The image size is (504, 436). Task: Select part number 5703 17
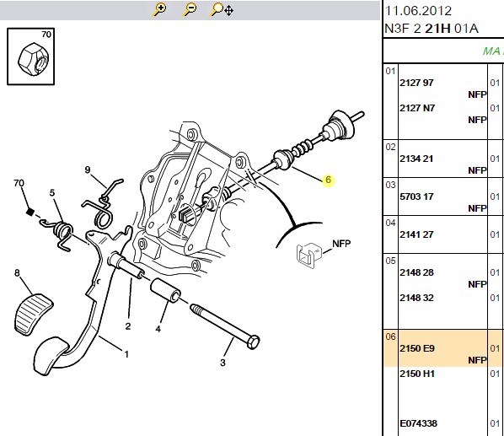[x=416, y=196]
